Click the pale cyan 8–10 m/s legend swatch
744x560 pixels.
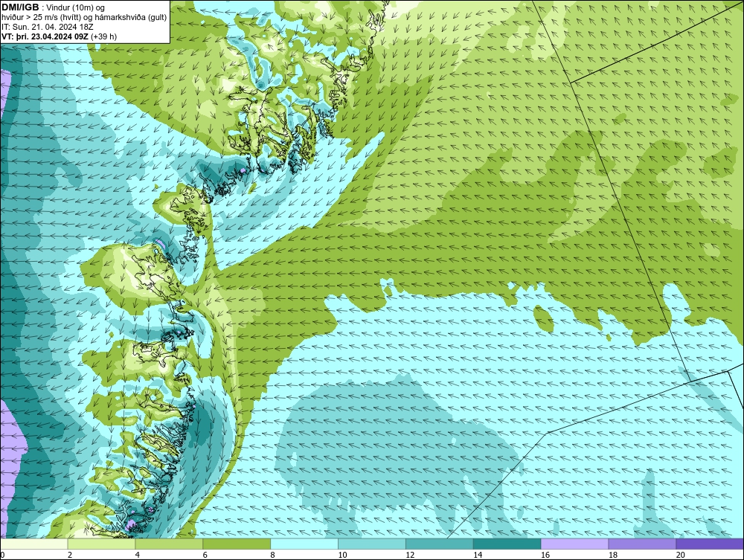click(x=304, y=544)
